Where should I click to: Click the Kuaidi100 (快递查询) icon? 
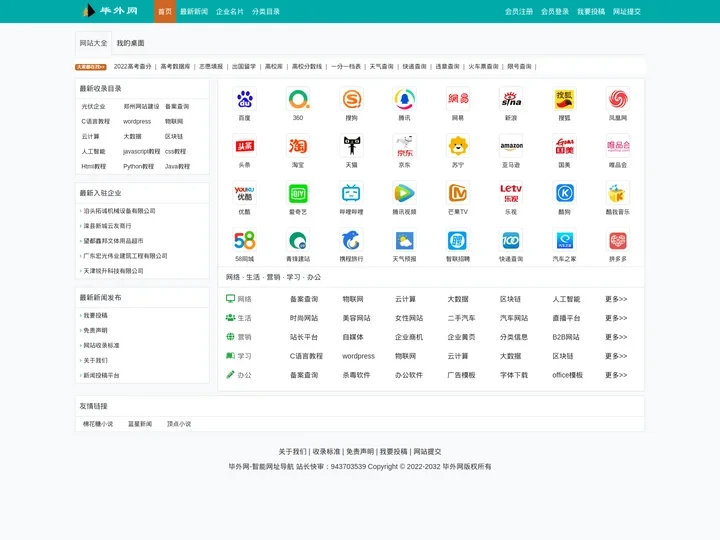point(511,240)
